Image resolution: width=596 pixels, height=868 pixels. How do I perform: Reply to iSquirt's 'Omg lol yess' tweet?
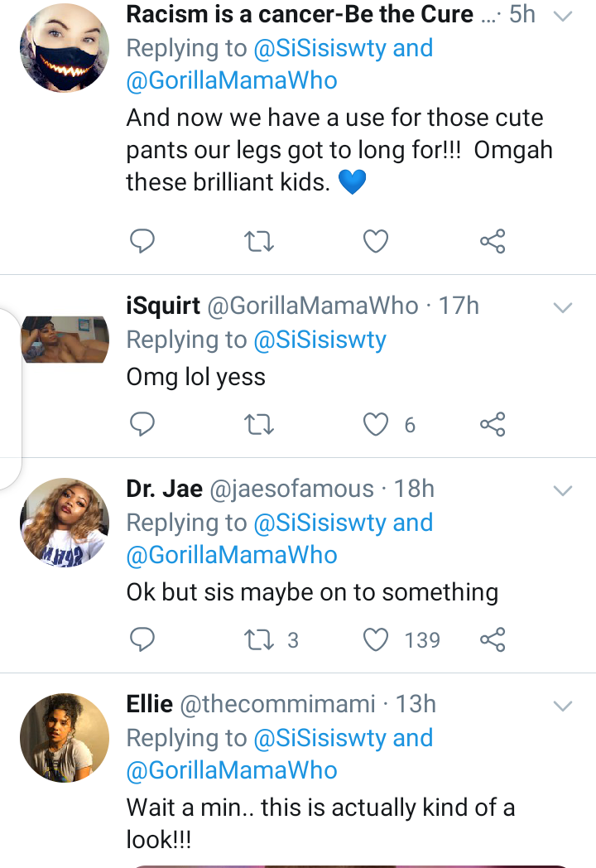[x=142, y=425]
